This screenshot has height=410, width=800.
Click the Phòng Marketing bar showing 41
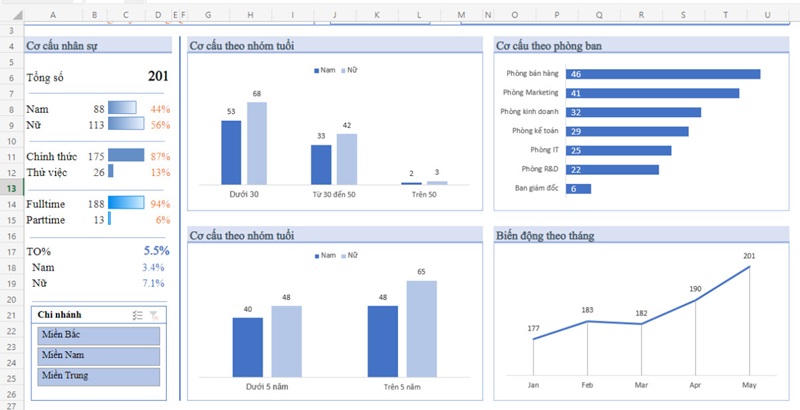pos(652,93)
